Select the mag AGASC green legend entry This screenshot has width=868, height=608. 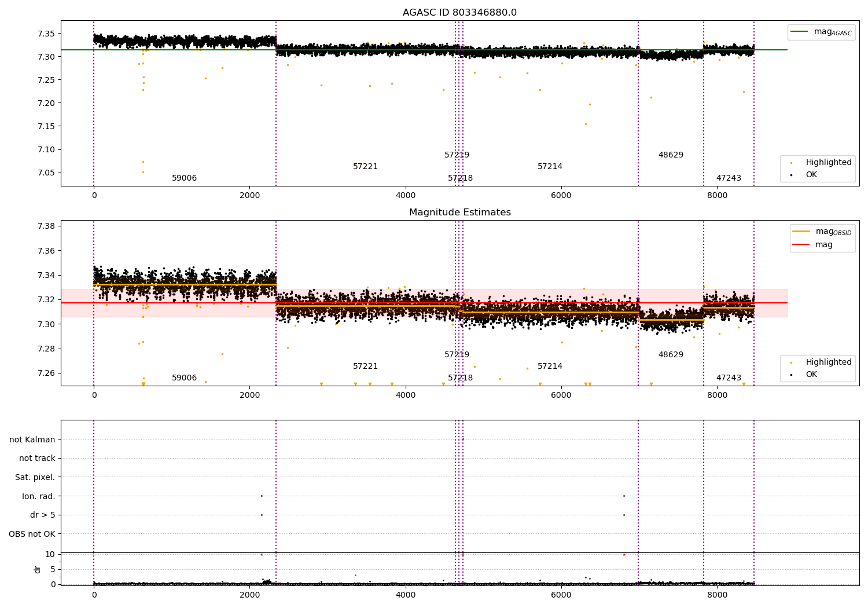pos(821,32)
